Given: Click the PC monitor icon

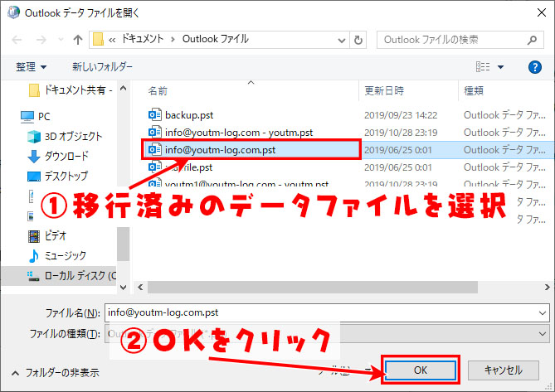Looking at the screenshot, I should click(27, 117).
